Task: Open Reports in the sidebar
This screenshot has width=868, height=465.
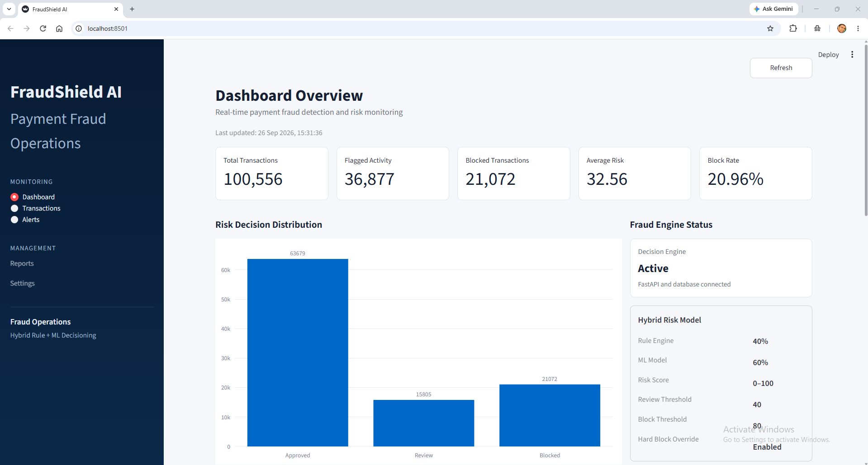Action: 22,263
